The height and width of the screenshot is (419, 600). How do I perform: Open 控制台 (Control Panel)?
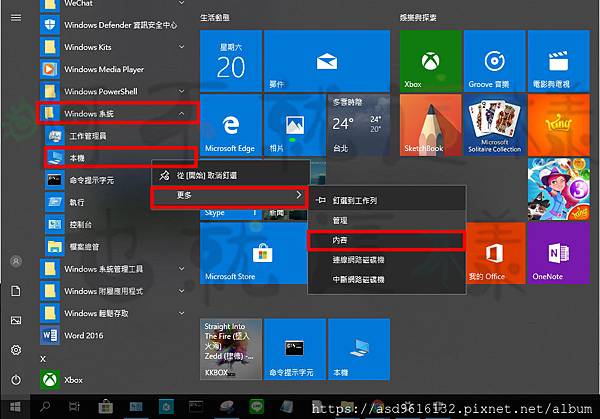(x=119, y=225)
